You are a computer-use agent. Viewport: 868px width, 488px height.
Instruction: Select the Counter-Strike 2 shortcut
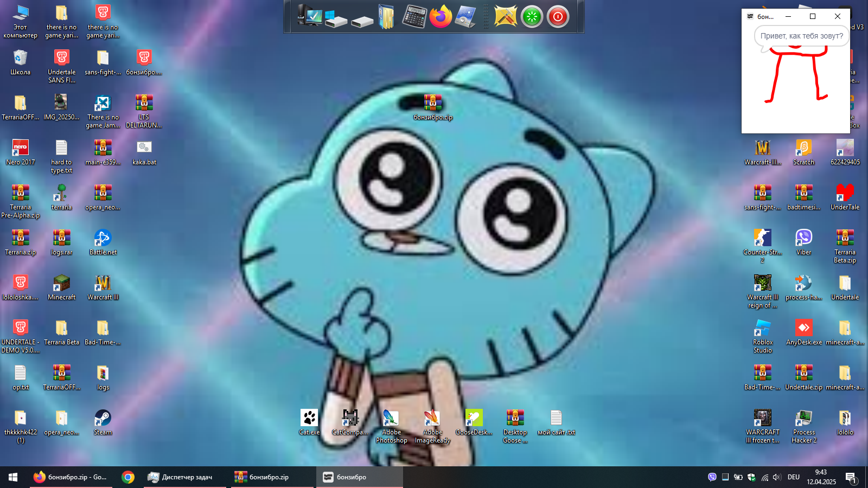pyautogui.click(x=762, y=246)
